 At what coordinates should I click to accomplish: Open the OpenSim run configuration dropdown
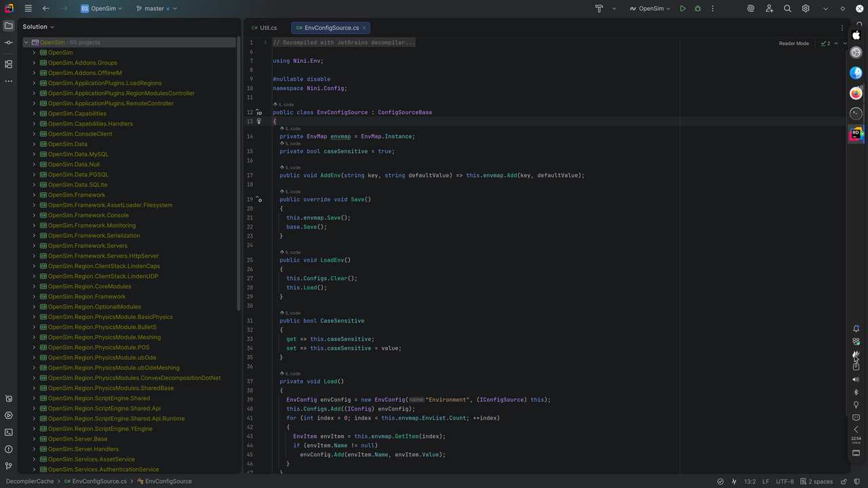[x=650, y=9]
